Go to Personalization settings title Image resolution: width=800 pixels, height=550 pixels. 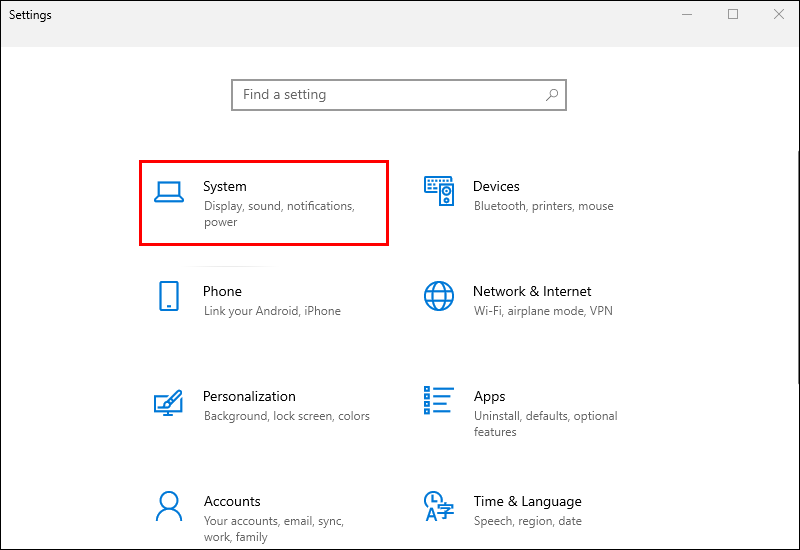pyautogui.click(x=249, y=396)
